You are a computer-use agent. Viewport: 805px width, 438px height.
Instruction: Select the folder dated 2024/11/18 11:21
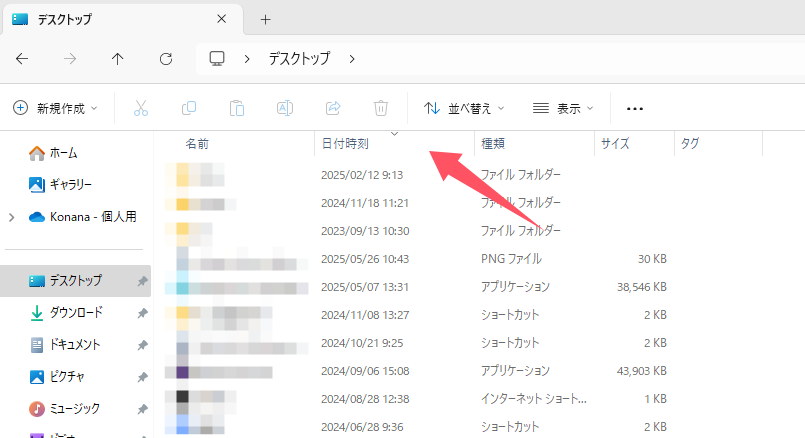coord(416,203)
